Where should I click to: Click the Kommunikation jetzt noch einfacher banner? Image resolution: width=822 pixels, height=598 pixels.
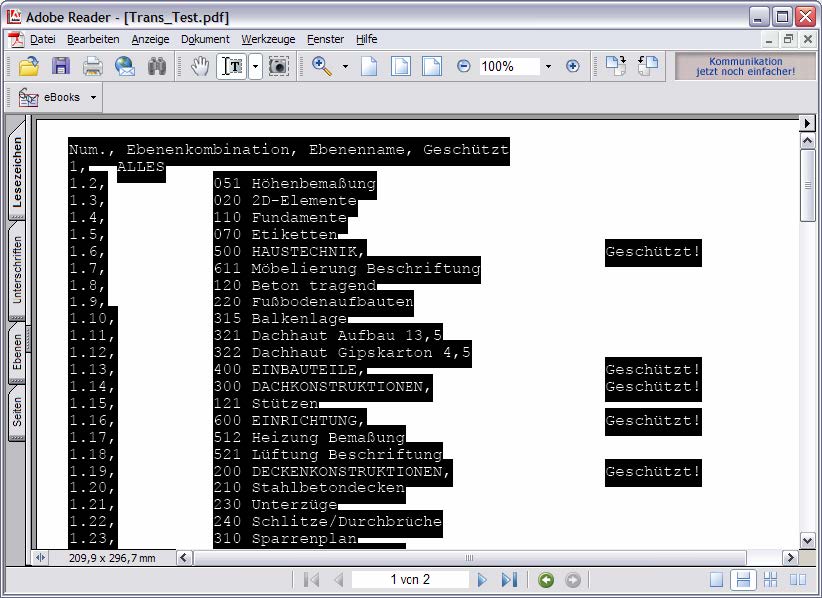(x=745, y=67)
